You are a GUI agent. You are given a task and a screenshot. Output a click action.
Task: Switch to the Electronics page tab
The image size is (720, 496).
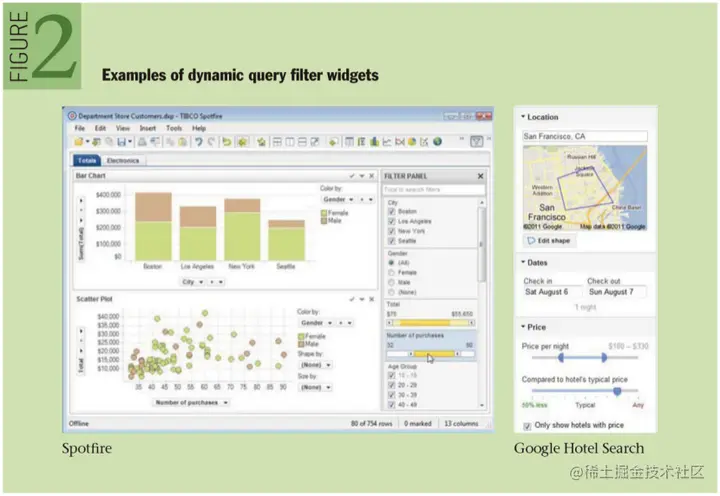123,160
